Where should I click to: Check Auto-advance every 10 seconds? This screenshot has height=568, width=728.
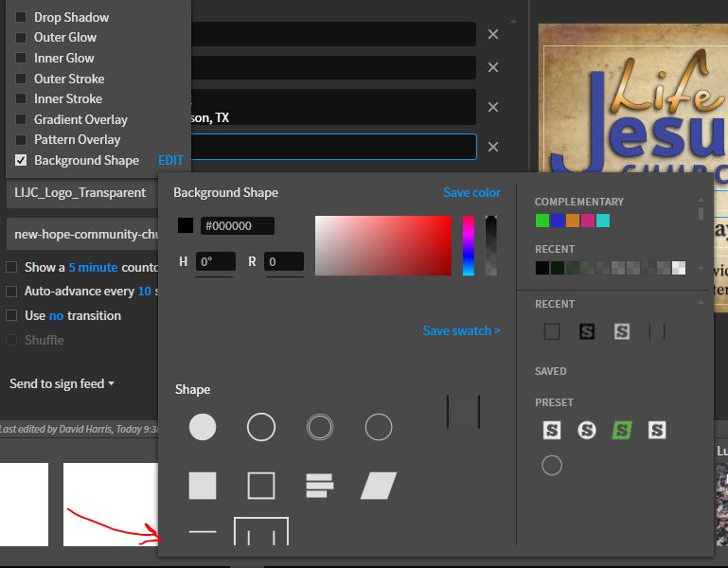coord(11,292)
